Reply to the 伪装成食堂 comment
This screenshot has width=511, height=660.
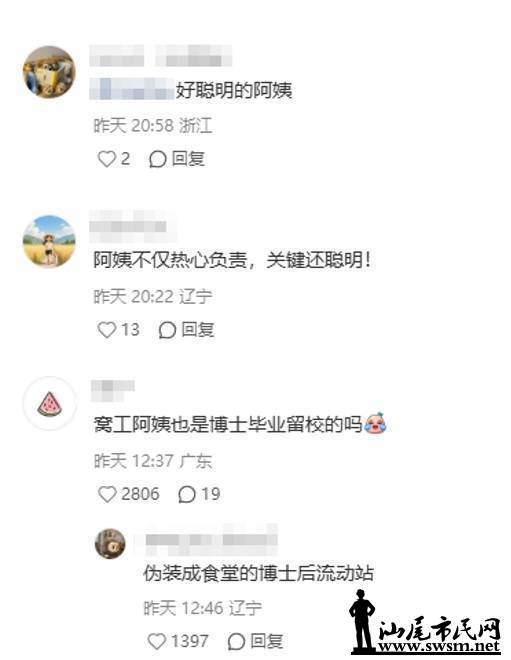click(255, 641)
